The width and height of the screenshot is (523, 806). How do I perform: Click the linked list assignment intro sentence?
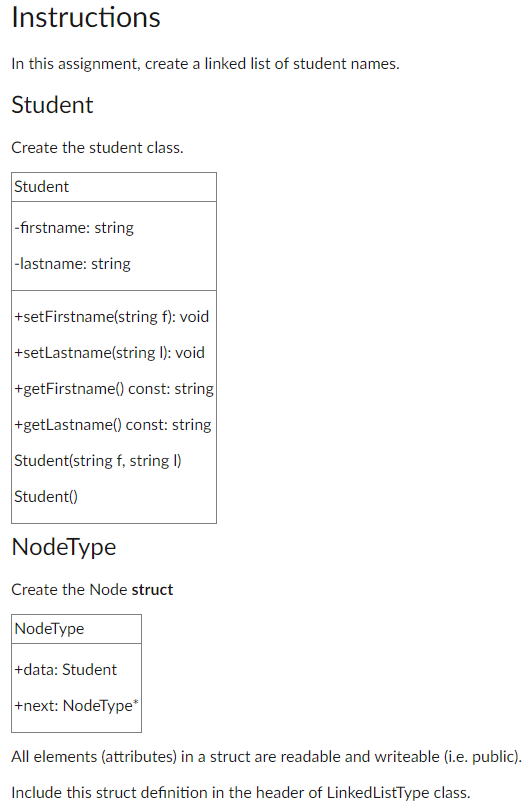click(x=205, y=64)
